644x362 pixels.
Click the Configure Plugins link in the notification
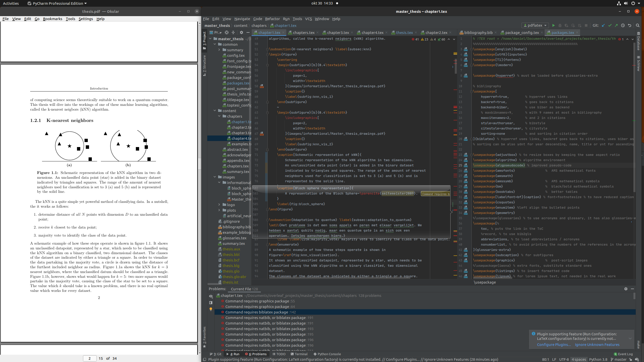[554, 345]
